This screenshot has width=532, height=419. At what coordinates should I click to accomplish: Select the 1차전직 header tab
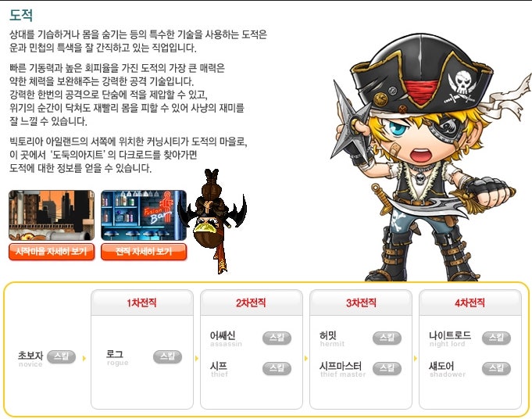[x=142, y=303]
